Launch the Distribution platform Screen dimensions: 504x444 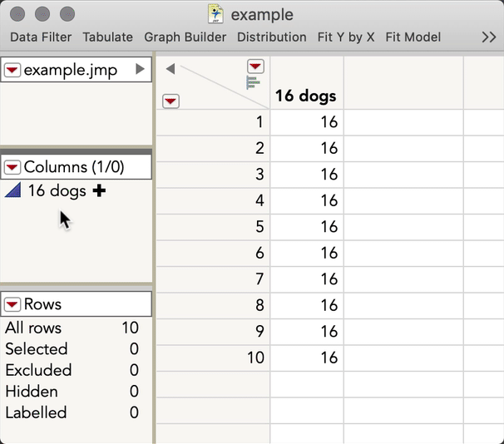271,37
